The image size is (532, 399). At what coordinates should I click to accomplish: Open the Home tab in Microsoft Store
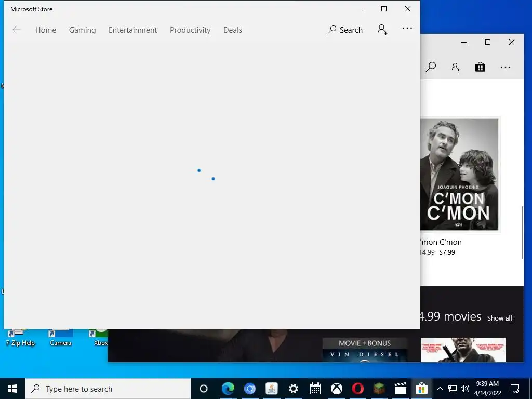click(x=46, y=30)
